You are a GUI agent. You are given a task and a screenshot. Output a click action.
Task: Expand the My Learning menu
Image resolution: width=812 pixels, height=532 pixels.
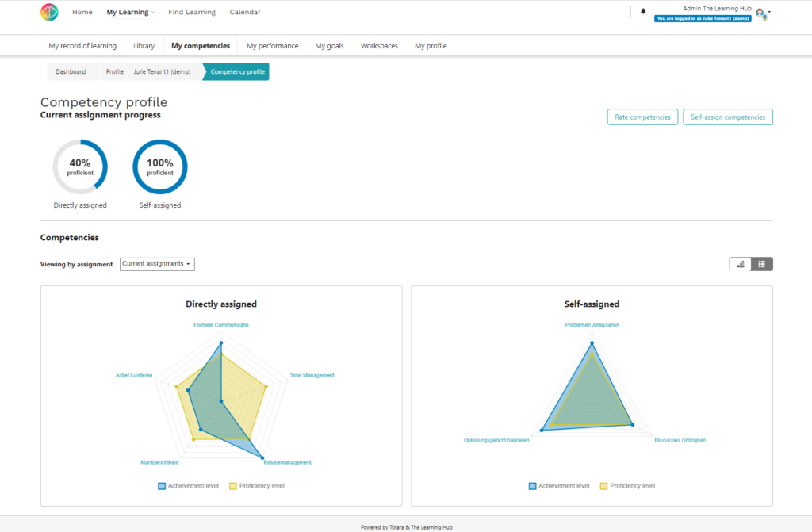130,12
